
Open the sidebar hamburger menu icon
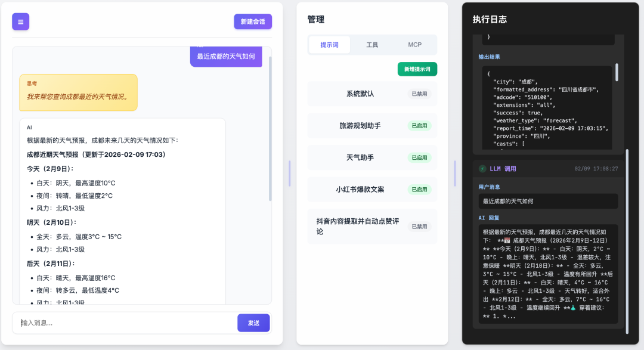tap(20, 21)
